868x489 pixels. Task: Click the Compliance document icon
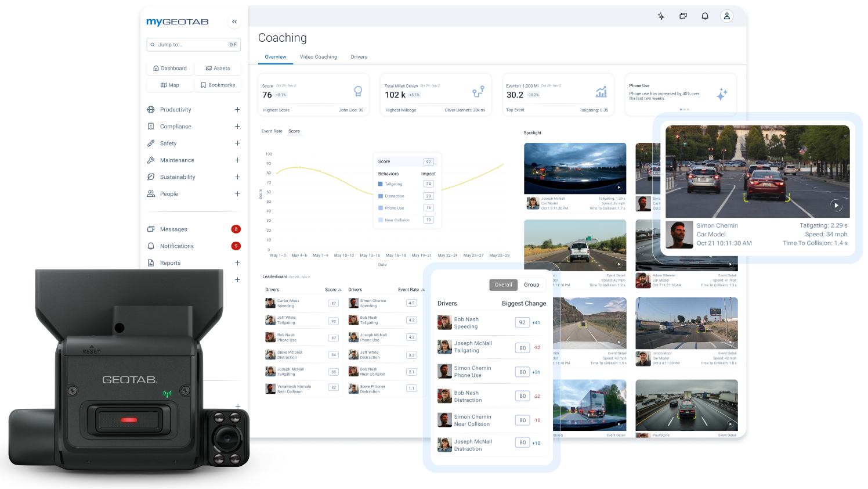coord(151,127)
